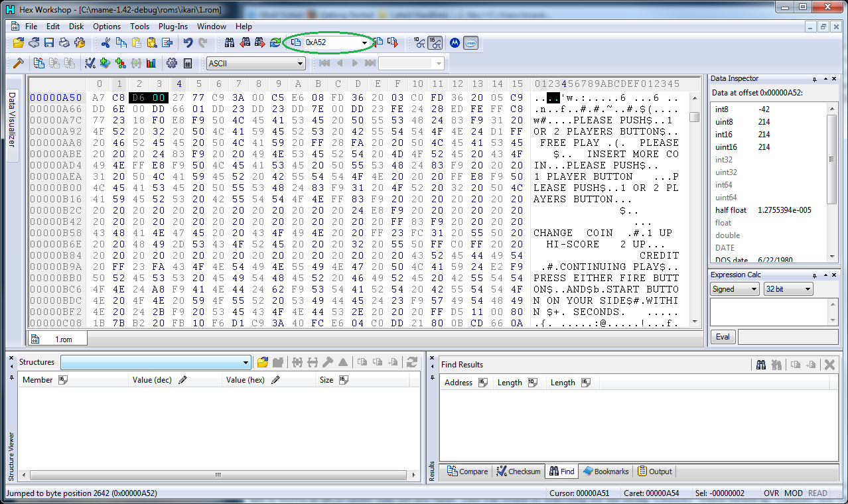Screen dimensions: 848x504
Task: Click the Print icon in the toolbar
Action: [x=64, y=43]
